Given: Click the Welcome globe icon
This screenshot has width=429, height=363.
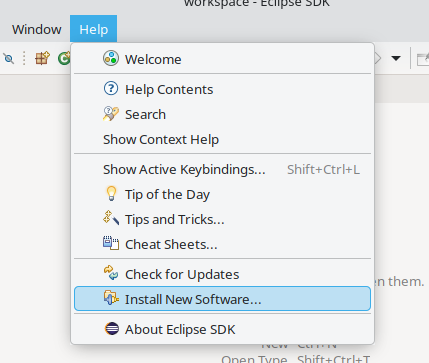Looking at the screenshot, I should coord(111,58).
